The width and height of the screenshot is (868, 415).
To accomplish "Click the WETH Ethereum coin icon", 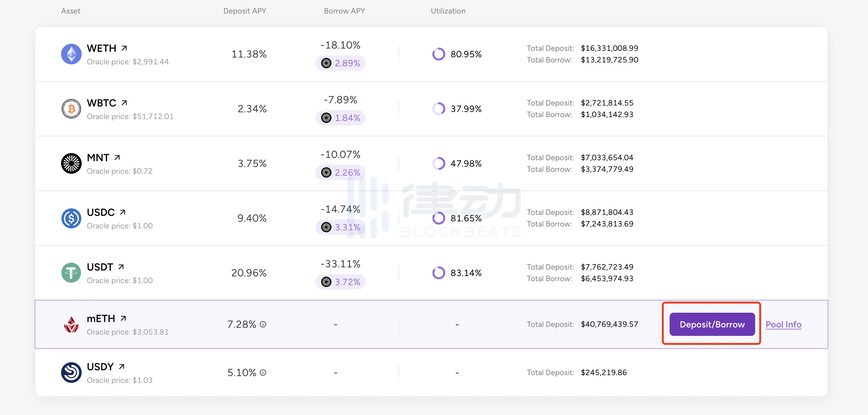I will coord(71,54).
